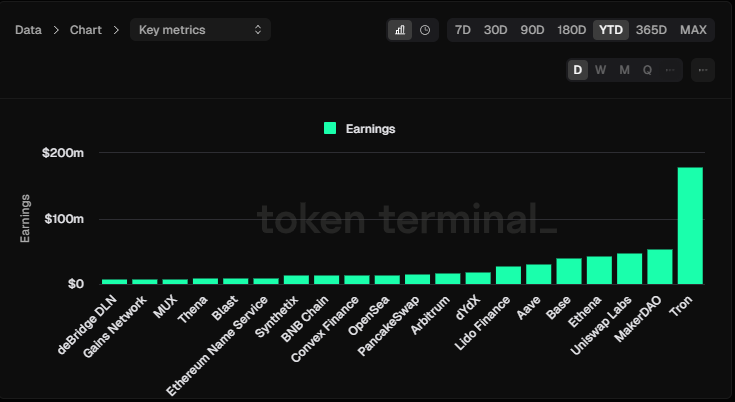
Task: Click the faded ellipsis next to Q granularity
Action: (670, 70)
